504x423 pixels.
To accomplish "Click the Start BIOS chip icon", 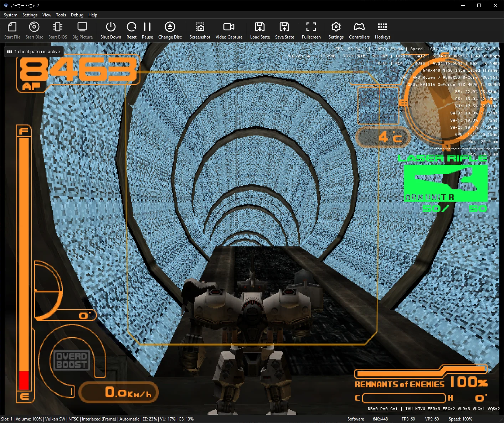I will (58, 27).
